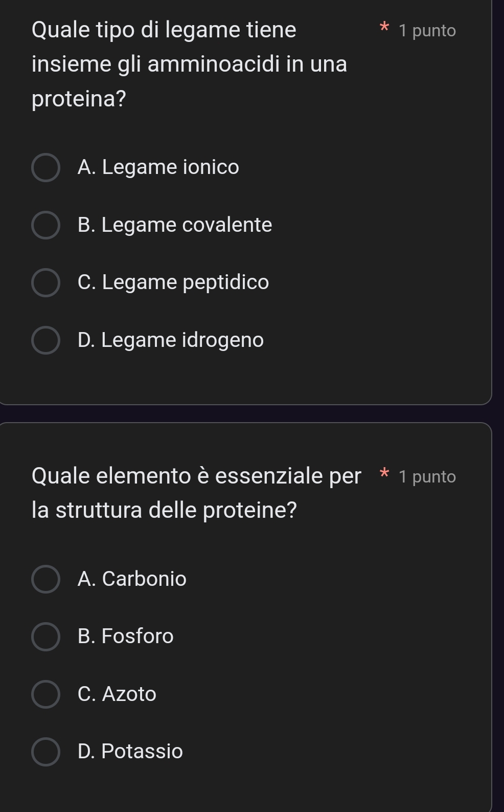Image resolution: width=504 pixels, height=812 pixels.
Task: Click the amino acid bond question title
Action: coord(189,64)
